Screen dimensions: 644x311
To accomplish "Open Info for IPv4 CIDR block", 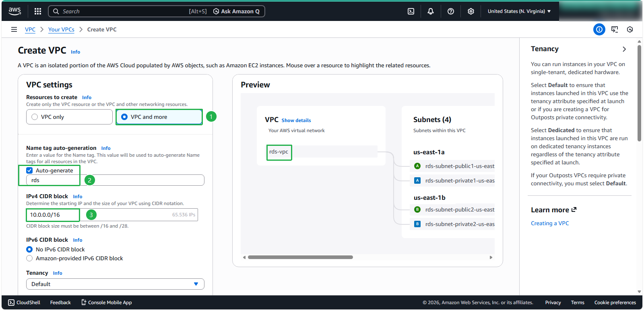I will click(78, 197).
